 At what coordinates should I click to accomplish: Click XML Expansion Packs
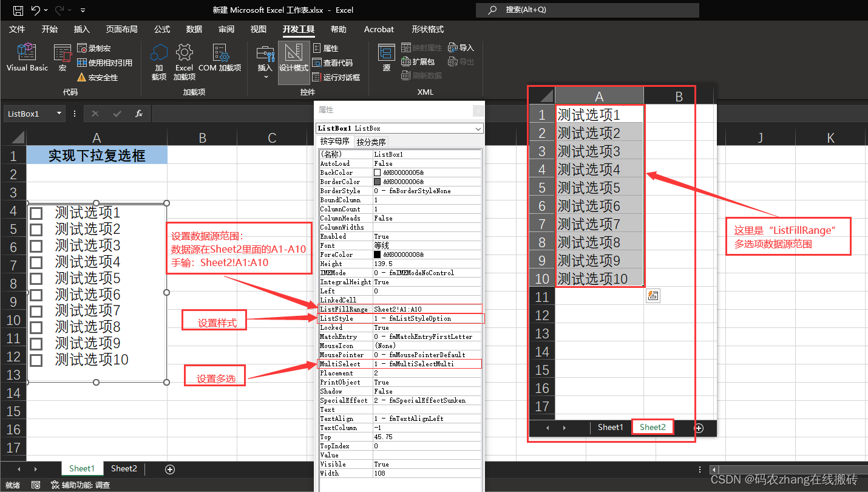pos(418,61)
